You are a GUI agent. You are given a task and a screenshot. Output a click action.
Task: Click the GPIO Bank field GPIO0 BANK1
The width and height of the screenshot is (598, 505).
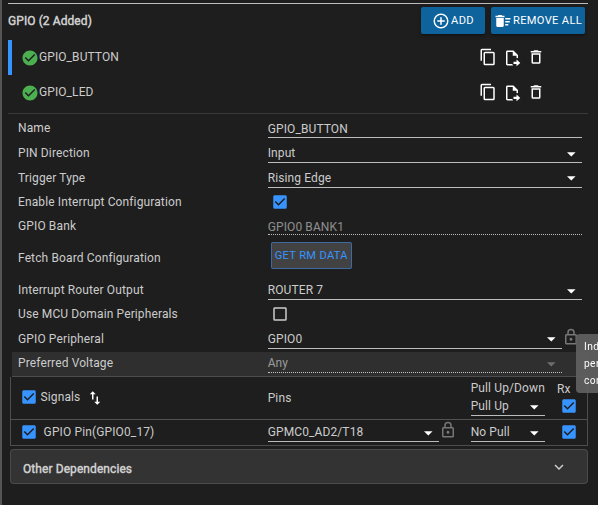(x=424, y=227)
